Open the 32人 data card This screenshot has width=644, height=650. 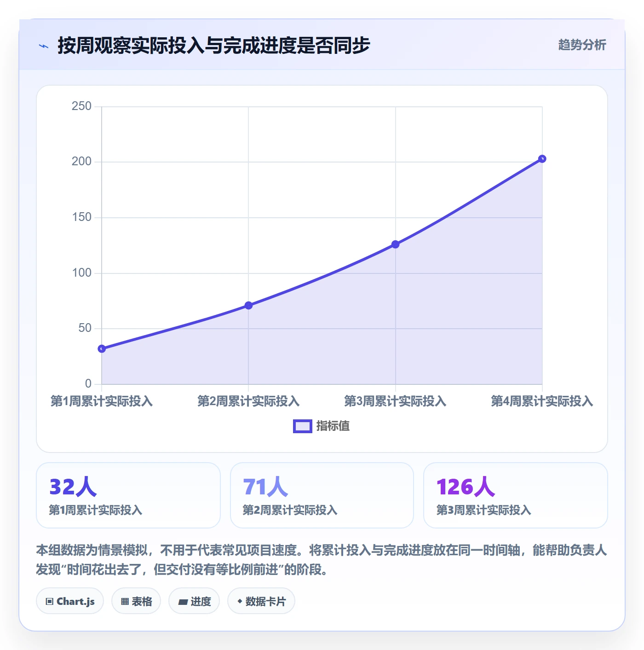(x=128, y=495)
